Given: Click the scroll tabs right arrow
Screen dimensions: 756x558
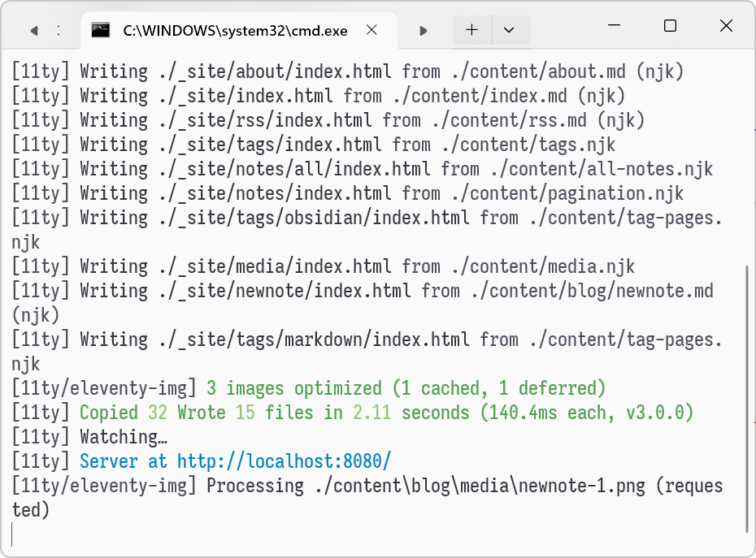Looking at the screenshot, I should pos(424,31).
